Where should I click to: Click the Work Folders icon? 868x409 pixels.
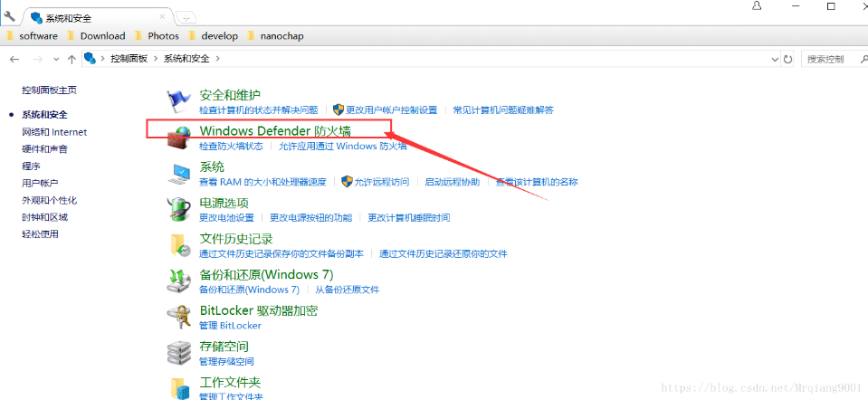pos(179,388)
